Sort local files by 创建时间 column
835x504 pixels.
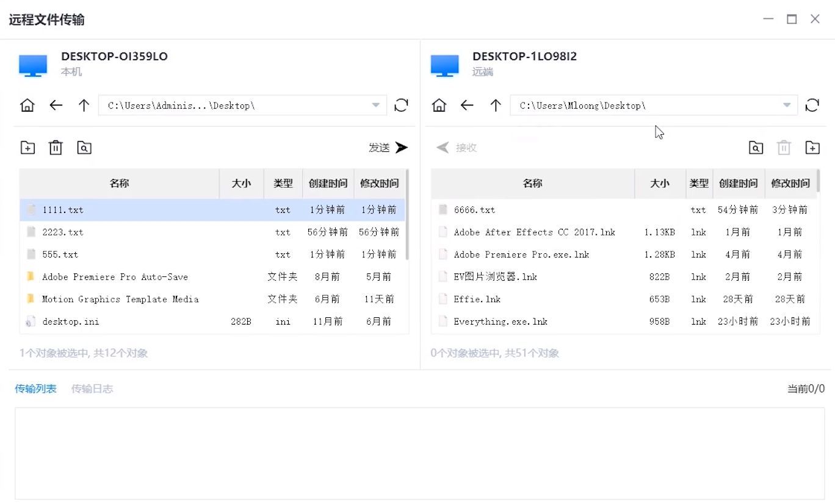tap(328, 183)
